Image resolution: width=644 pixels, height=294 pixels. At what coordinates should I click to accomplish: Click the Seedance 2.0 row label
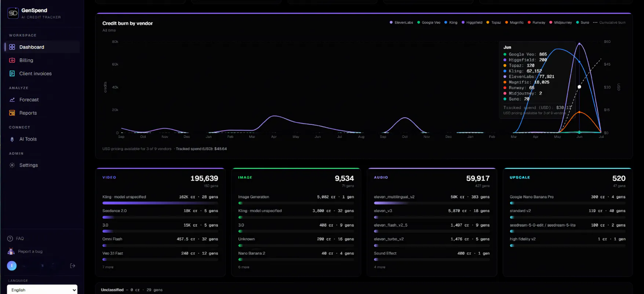[x=114, y=211]
